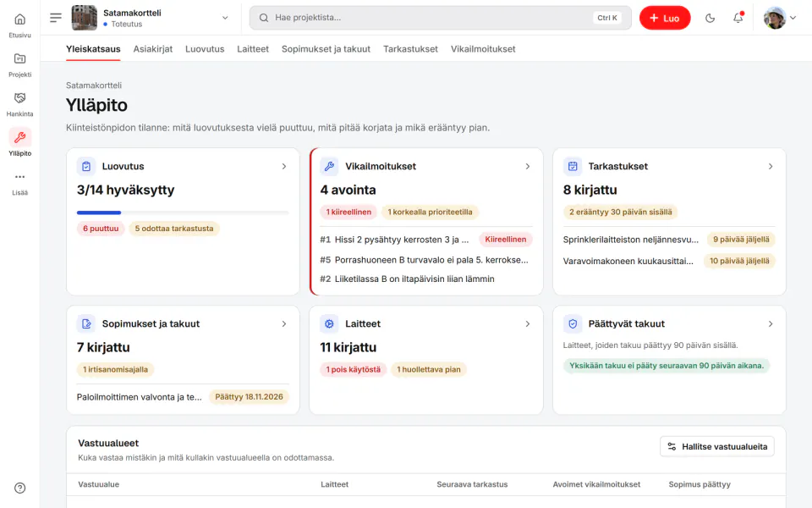Image resolution: width=812 pixels, height=508 pixels.
Task: Go to Etusivu home in sidebar
Action: point(19,25)
